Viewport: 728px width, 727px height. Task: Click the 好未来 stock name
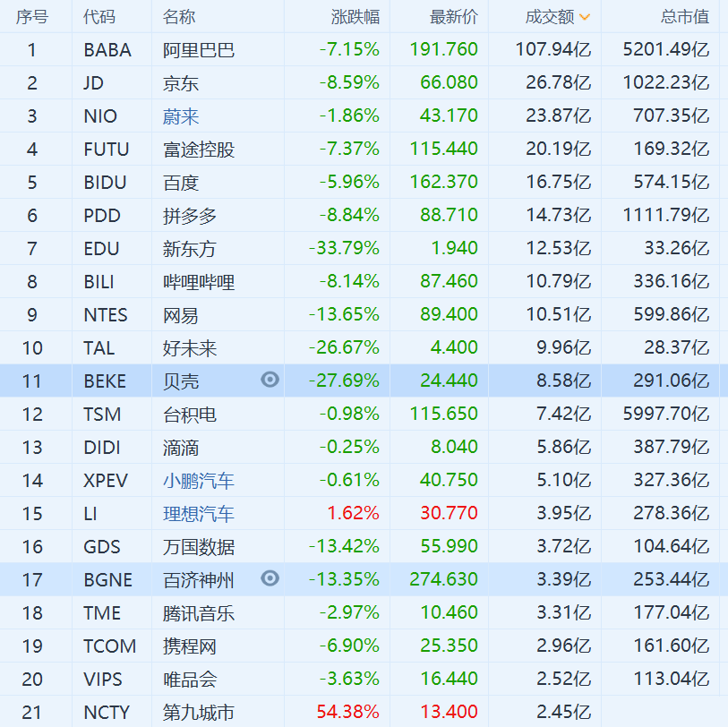pyautogui.click(x=190, y=347)
